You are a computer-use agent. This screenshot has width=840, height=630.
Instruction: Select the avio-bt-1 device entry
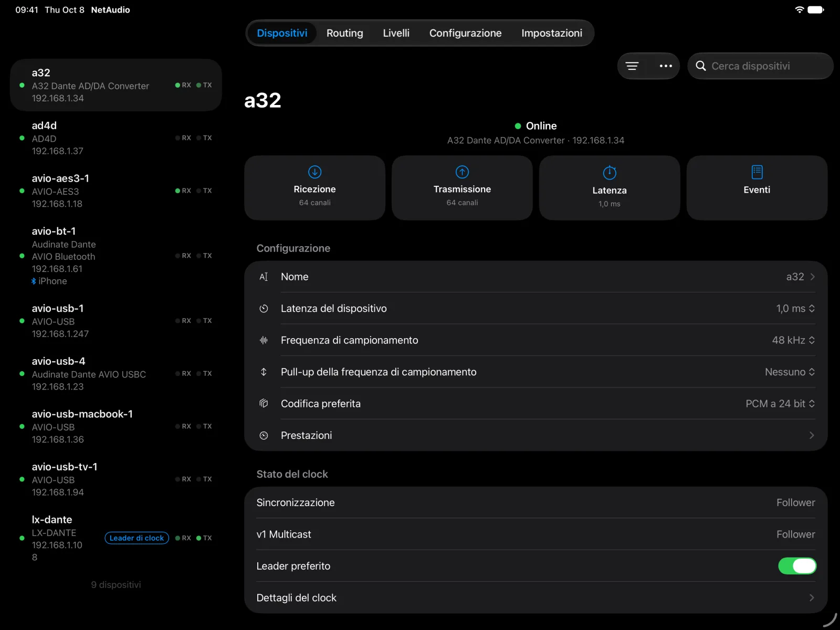click(116, 256)
